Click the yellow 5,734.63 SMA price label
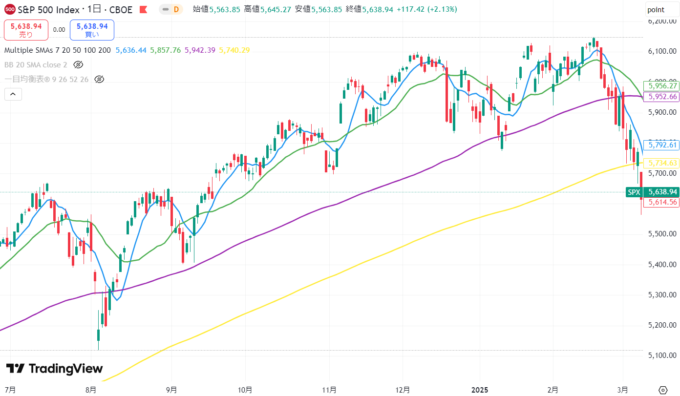 (661, 163)
